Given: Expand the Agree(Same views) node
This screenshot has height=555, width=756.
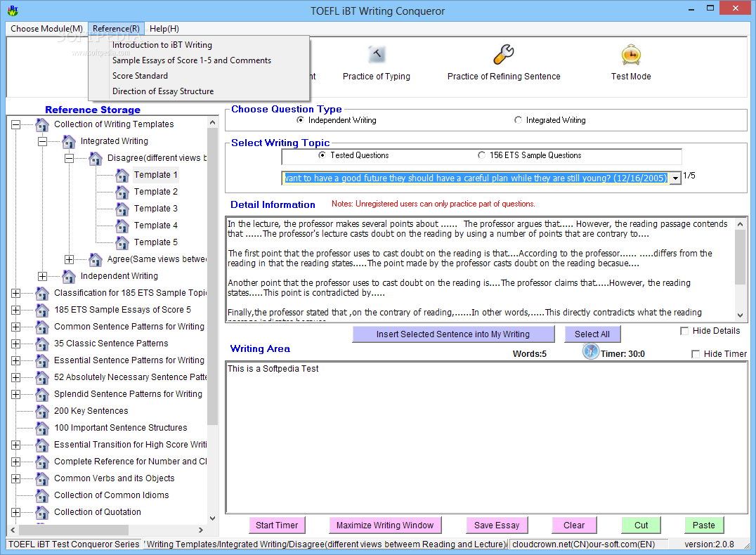Looking at the screenshot, I should point(70,259).
